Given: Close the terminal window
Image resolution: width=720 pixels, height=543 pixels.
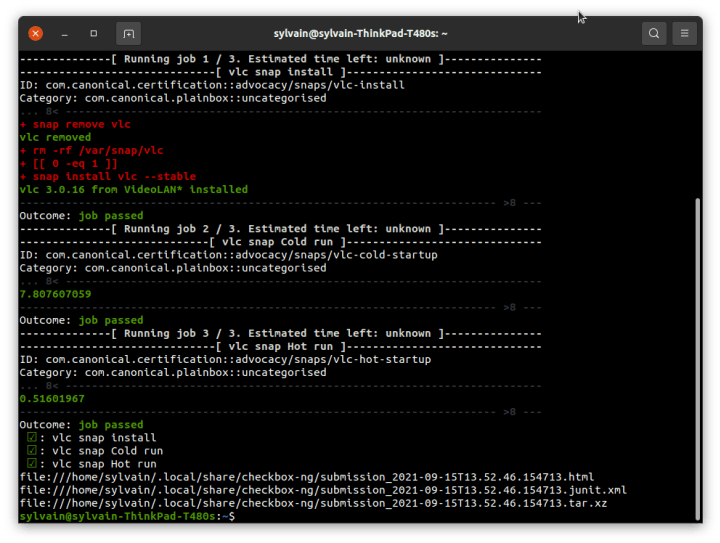Looking at the screenshot, I should tap(35, 34).
